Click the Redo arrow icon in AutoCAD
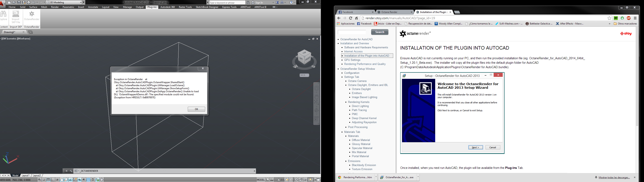 (x=40, y=2)
